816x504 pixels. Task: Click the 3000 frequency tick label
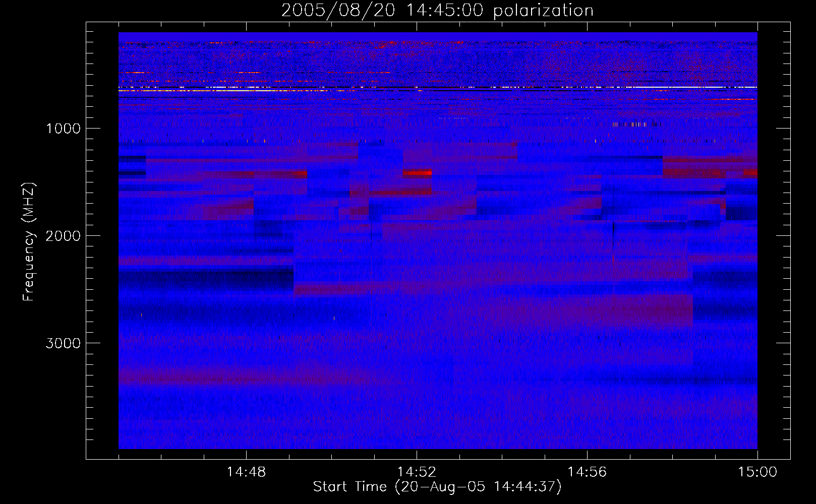tap(63, 343)
